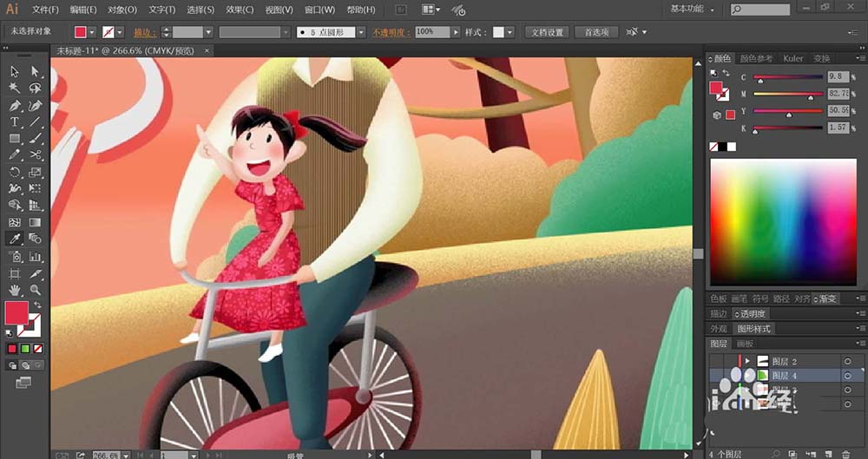Image resolution: width=868 pixels, height=459 pixels.
Task: Switch to 色板 panel tab
Action: (x=719, y=299)
